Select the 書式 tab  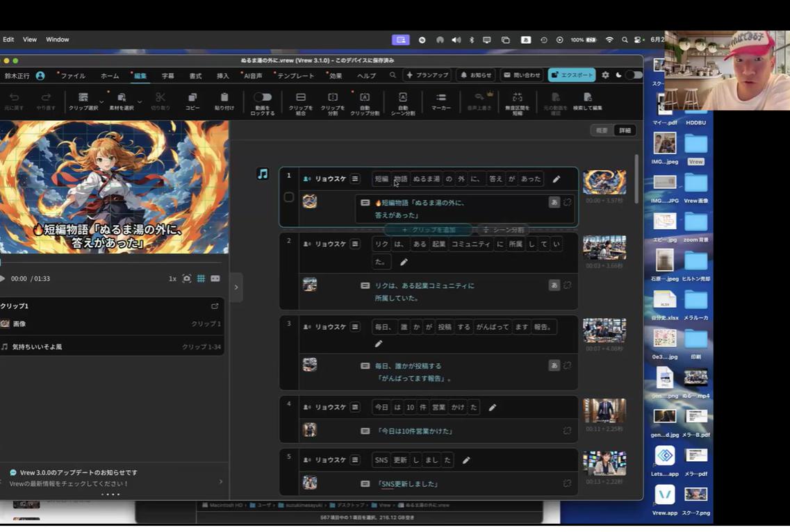click(195, 76)
